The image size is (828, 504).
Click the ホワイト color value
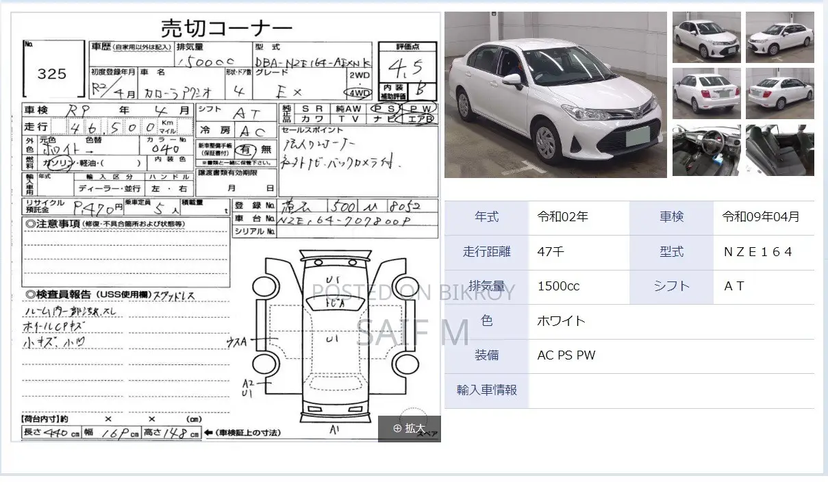click(x=562, y=321)
